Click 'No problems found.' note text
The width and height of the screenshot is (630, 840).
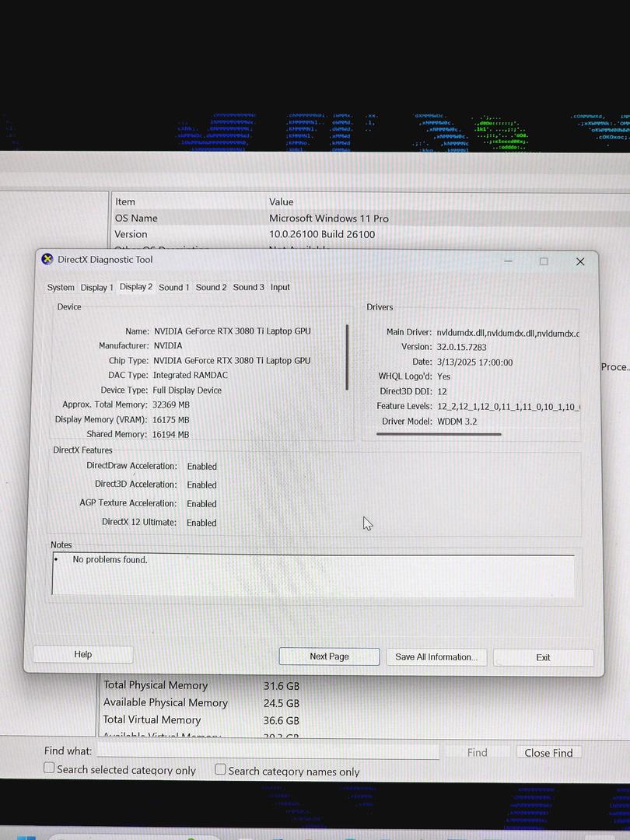(110, 559)
